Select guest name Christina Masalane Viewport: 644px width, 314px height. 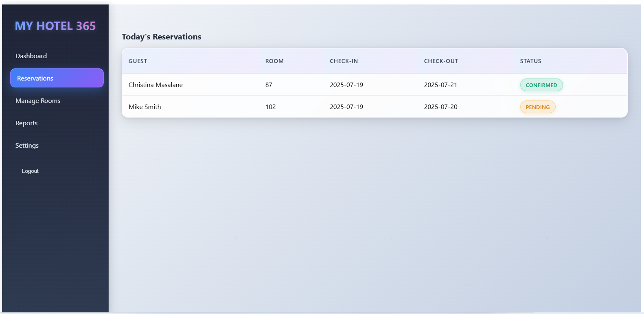click(x=156, y=85)
